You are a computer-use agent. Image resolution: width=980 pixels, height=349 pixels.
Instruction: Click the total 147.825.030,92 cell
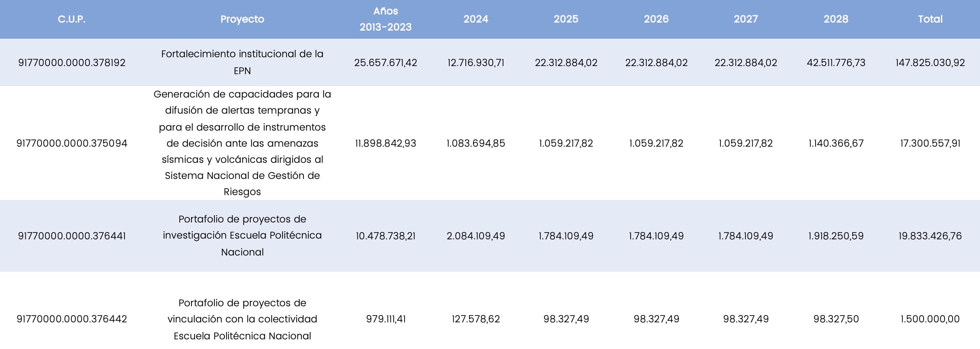click(x=930, y=63)
